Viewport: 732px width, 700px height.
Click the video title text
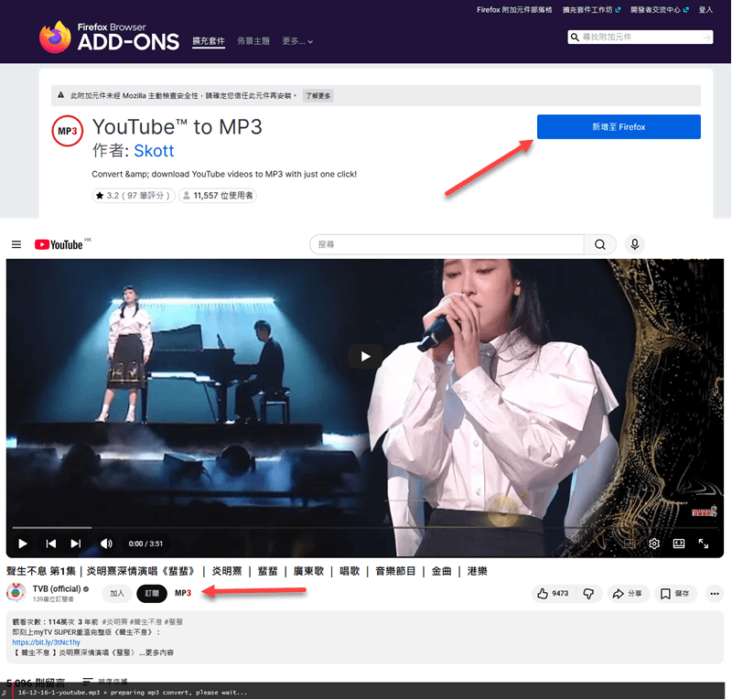247,571
